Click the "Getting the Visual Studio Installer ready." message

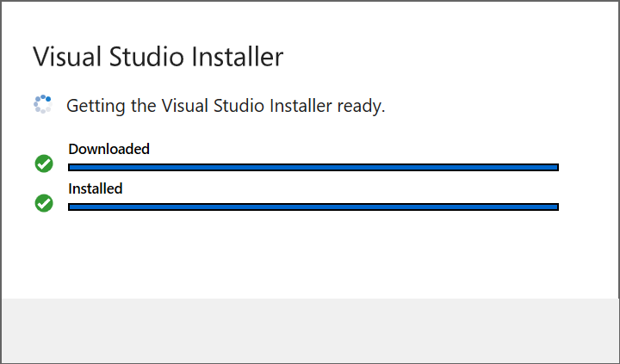click(x=226, y=106)
